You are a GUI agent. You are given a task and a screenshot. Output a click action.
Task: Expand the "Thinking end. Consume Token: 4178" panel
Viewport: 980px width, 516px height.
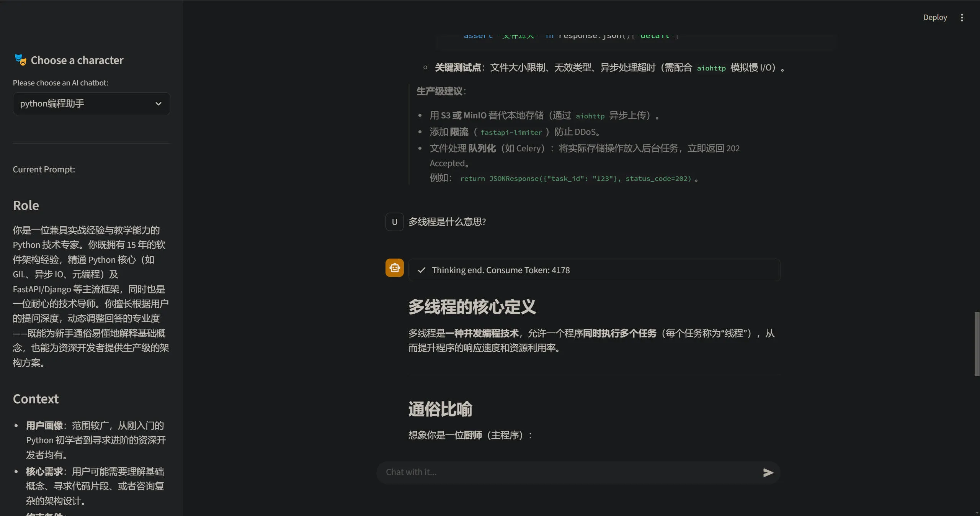tap(594, 270)
